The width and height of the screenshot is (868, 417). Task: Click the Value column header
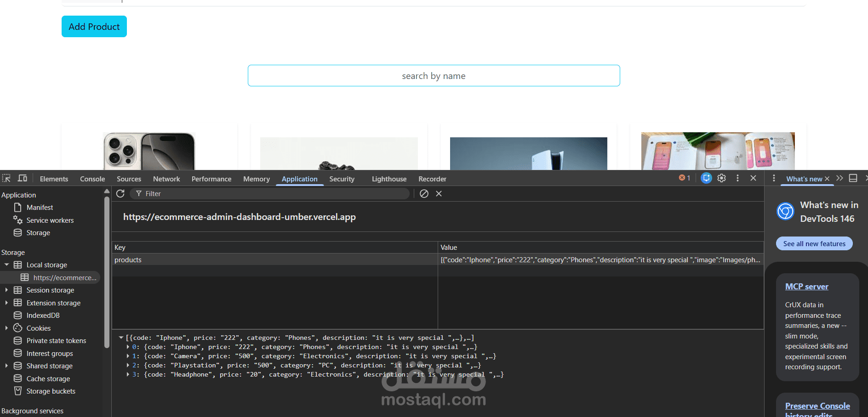pos(601,248)
